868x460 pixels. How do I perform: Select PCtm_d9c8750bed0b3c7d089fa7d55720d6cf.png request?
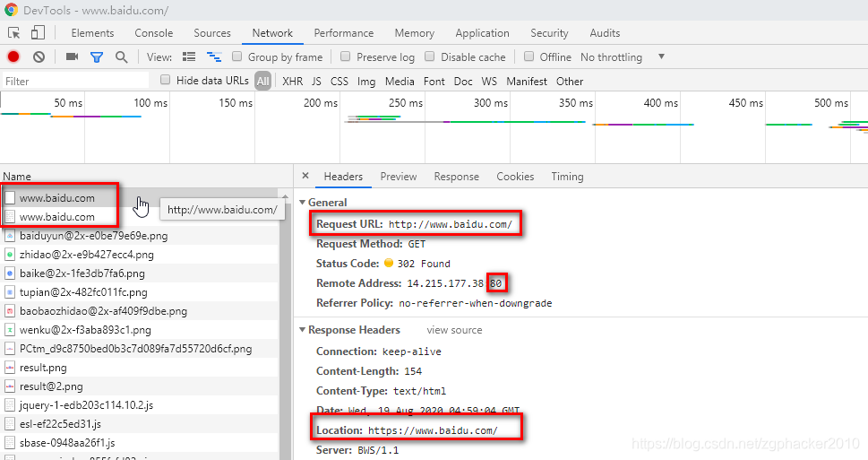pyautogui.click(x=138, y=349)
